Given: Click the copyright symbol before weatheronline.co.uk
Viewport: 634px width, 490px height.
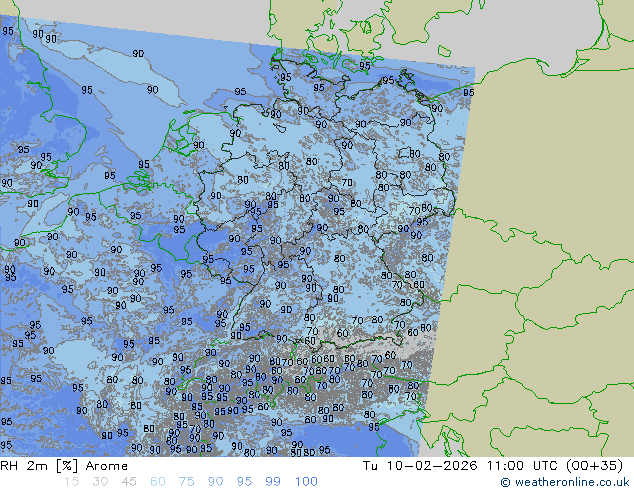Looking at the screenshot, I should tap(505, 482).
